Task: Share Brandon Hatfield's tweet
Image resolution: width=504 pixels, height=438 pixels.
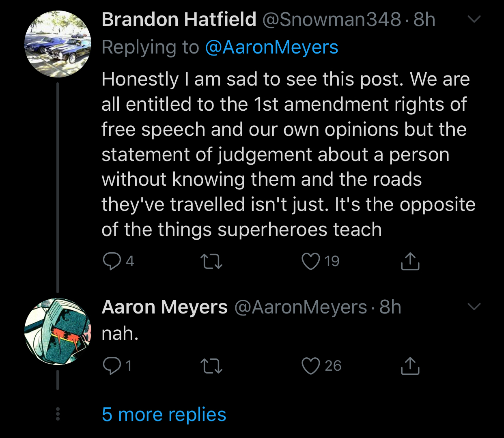Action: click(x=410, y=261)
